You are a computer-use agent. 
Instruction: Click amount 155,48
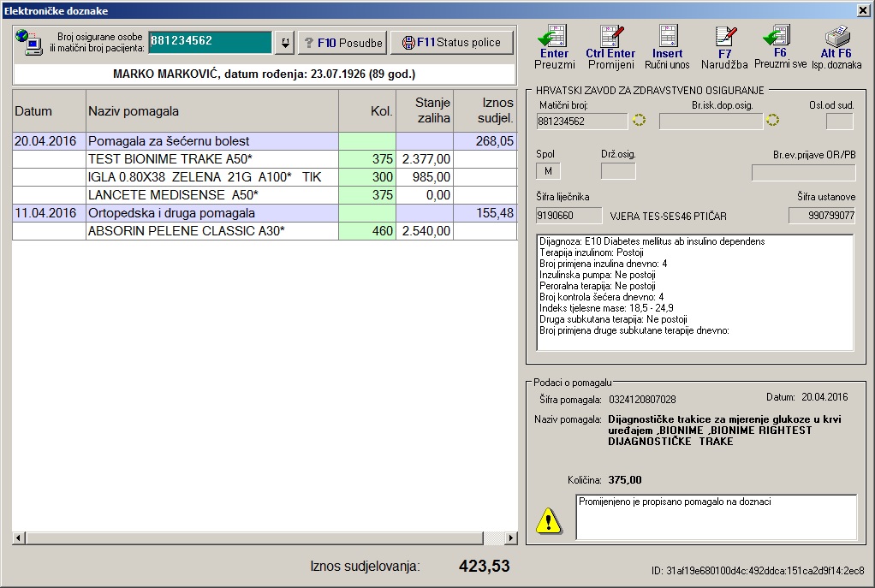485,212
